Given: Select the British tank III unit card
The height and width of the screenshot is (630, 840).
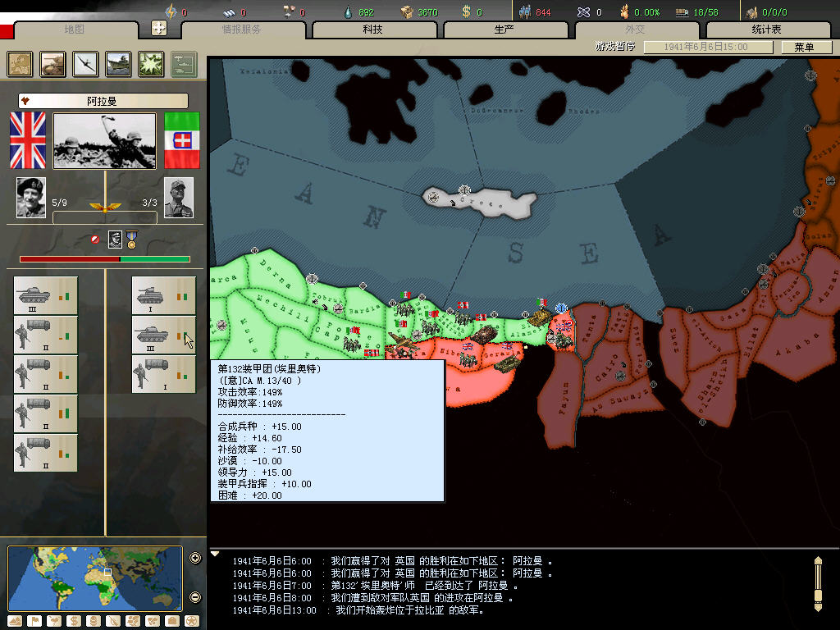Looking at the screenshot, I should pyautogui.click(x=46, y=295).
